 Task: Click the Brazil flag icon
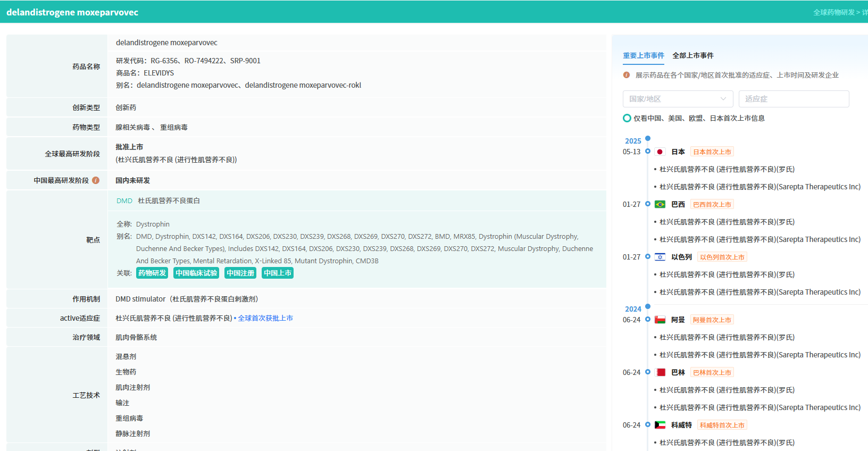coord(660,205)
